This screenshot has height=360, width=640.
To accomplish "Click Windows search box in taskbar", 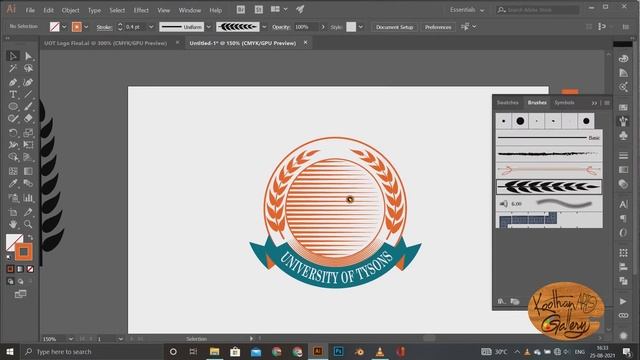I will tap(92, 351).
